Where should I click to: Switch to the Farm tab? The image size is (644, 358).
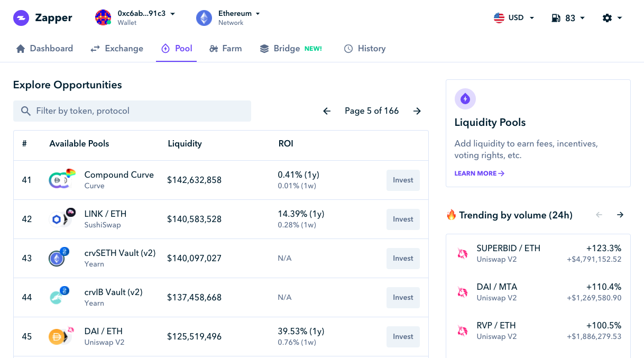pyautogui.click(x=226, y=49)
